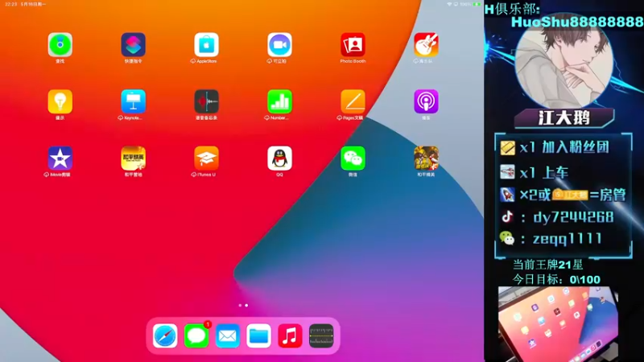644x362 pixels.
Task: Open the Clips video camera app
Action: [279, 45]
